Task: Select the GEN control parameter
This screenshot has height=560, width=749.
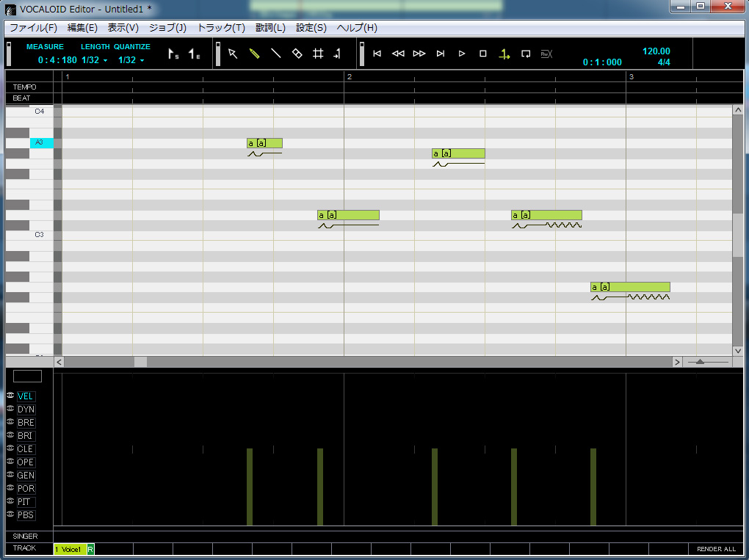Action: (x=26, y=476)
